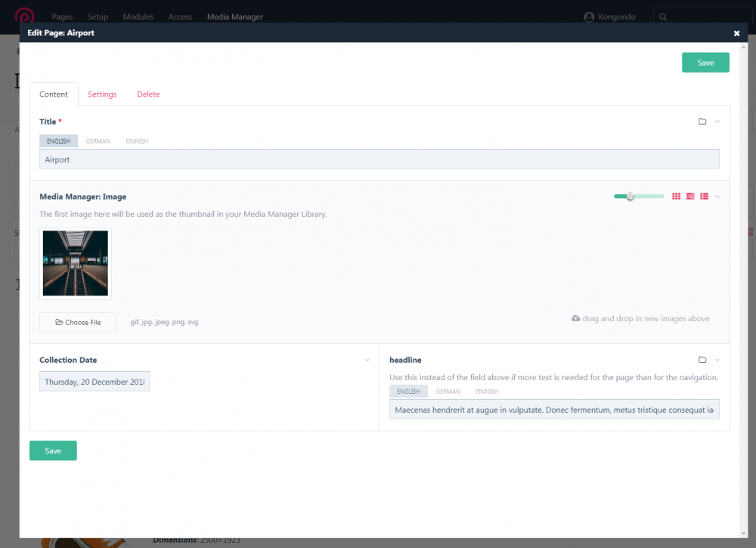The height and width of the screenshot is (548, 756).
Task: Select German language tab under Title
Action: (98, 141)
